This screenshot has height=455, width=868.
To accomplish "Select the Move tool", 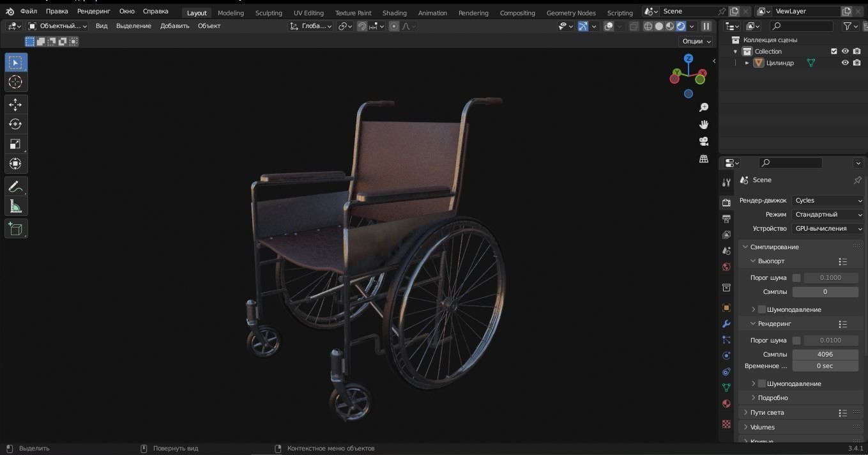I will [16, 104].
